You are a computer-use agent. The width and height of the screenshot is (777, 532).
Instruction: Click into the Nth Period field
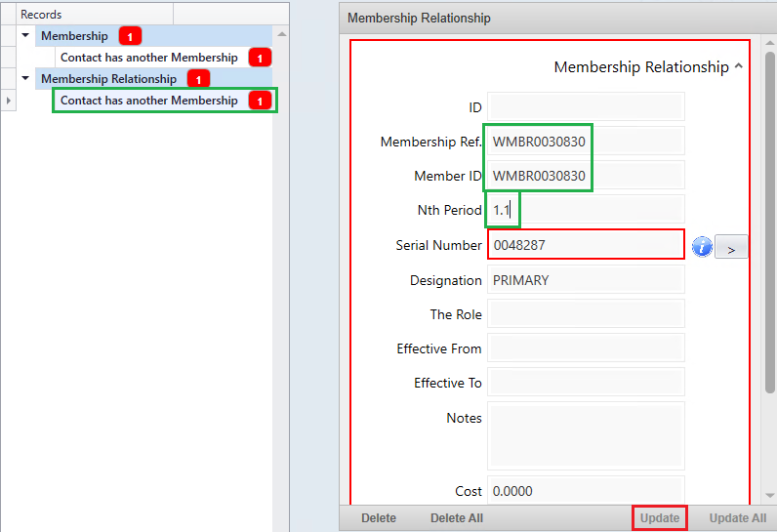[586, 210]
